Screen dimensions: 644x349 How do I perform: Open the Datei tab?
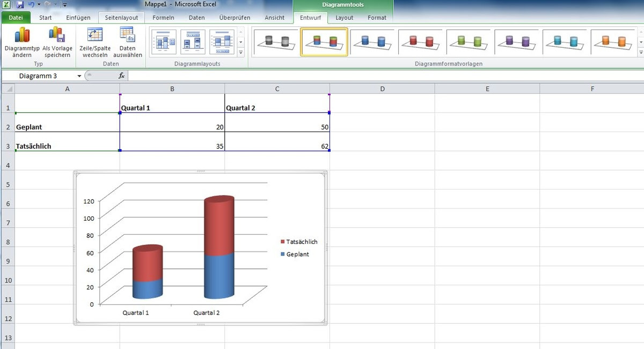click(16, 18)
